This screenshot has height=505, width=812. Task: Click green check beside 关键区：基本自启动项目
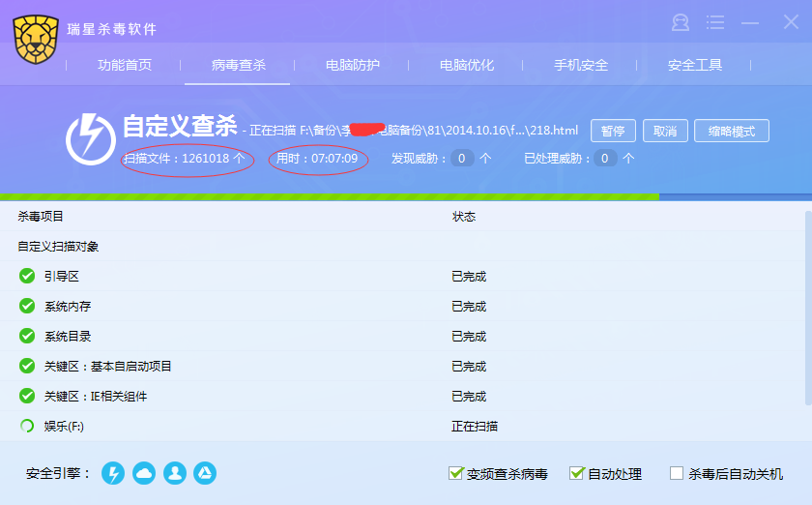click(x=27, y=366)
